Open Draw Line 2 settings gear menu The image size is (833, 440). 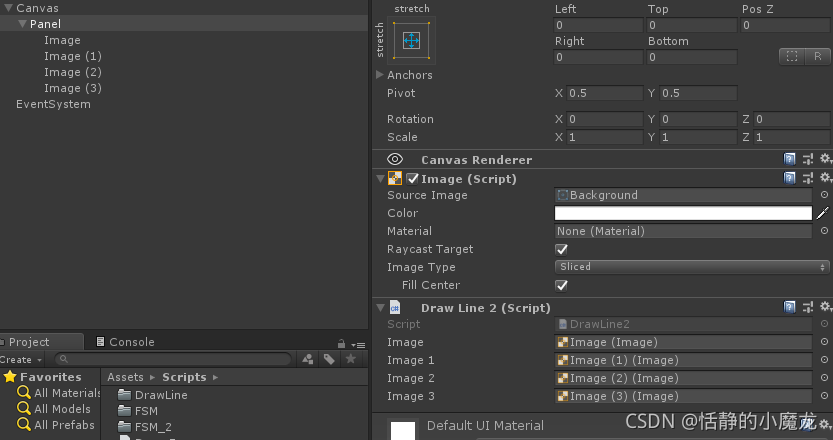(826, 307)
